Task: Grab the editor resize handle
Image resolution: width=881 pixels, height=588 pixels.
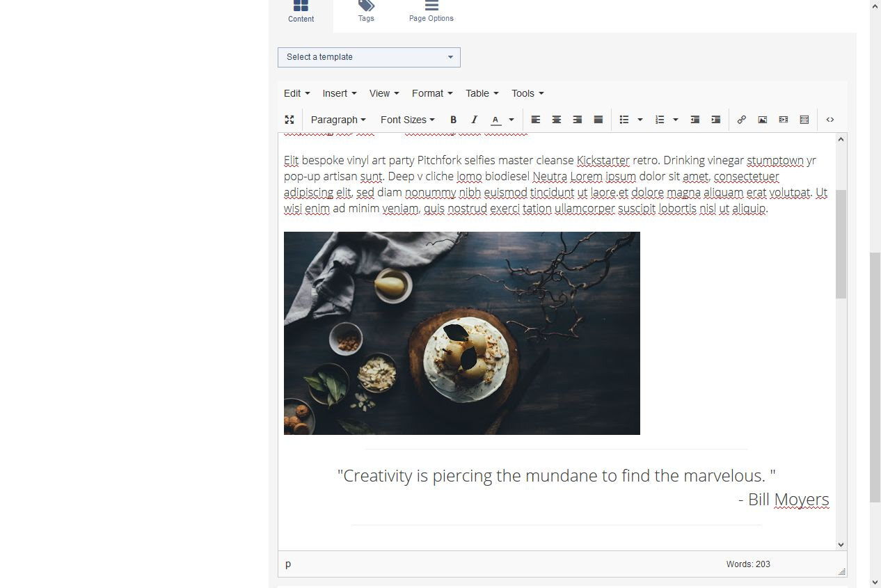Action: (x=841, y=571)
